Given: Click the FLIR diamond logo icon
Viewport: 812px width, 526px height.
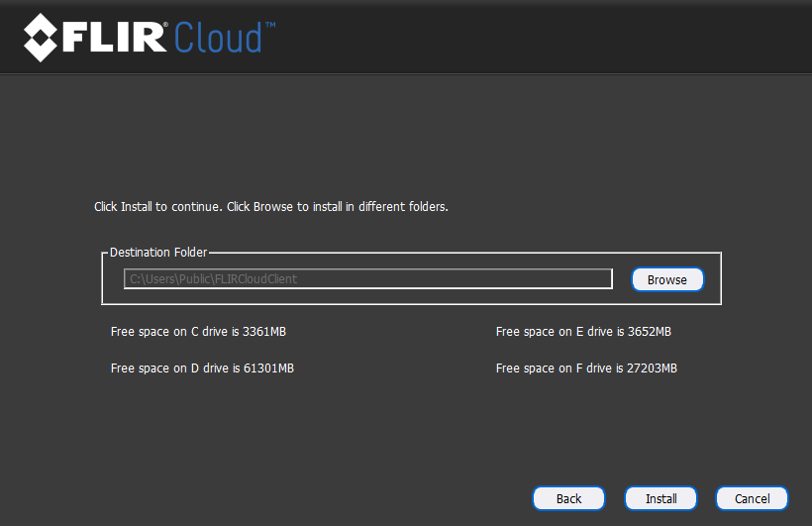Looking at the screenshot, I should coord(43,38).
